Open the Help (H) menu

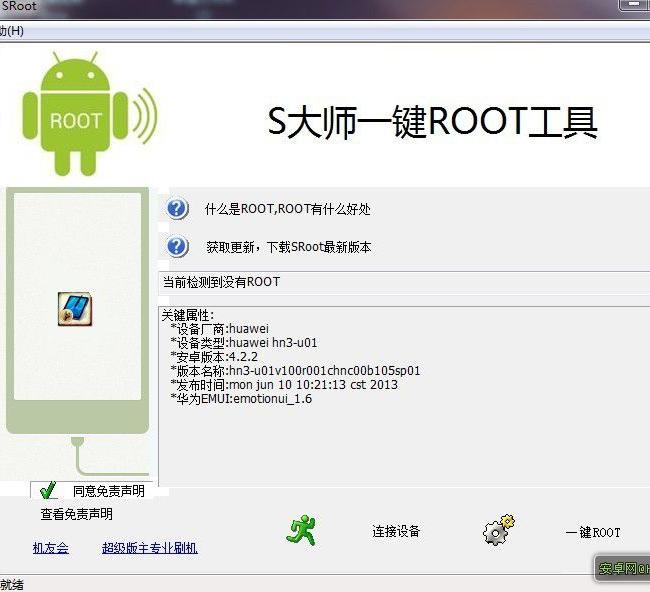[12, 31]
